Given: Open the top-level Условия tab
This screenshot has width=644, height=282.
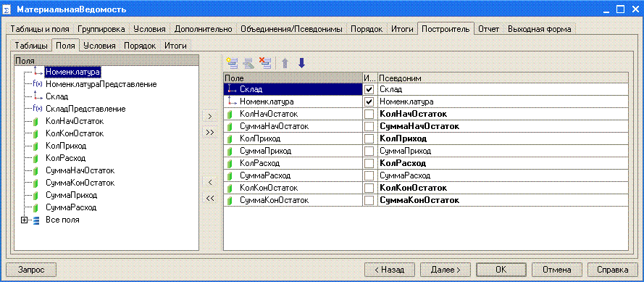Looking at the screenshot, I should point(149,29).
